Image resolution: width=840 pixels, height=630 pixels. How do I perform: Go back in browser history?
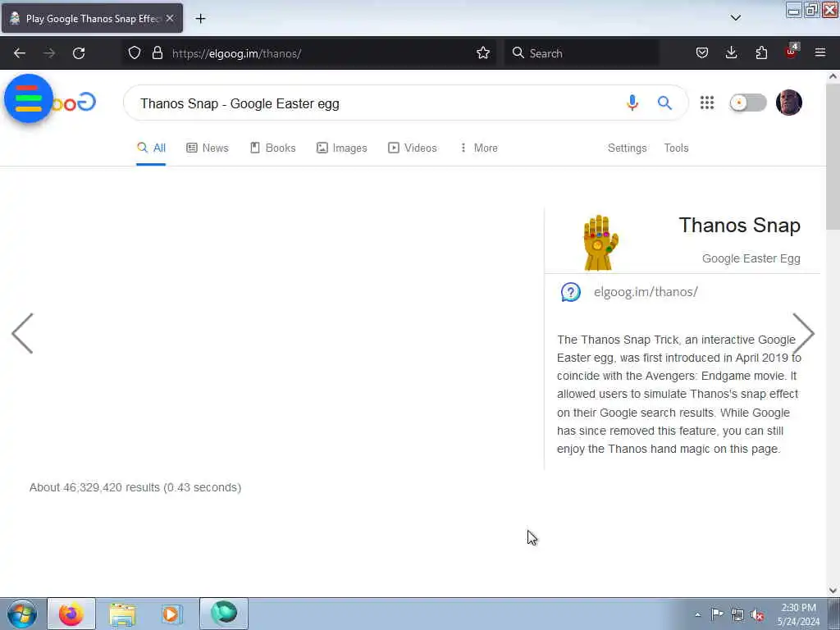pos(20,53)
